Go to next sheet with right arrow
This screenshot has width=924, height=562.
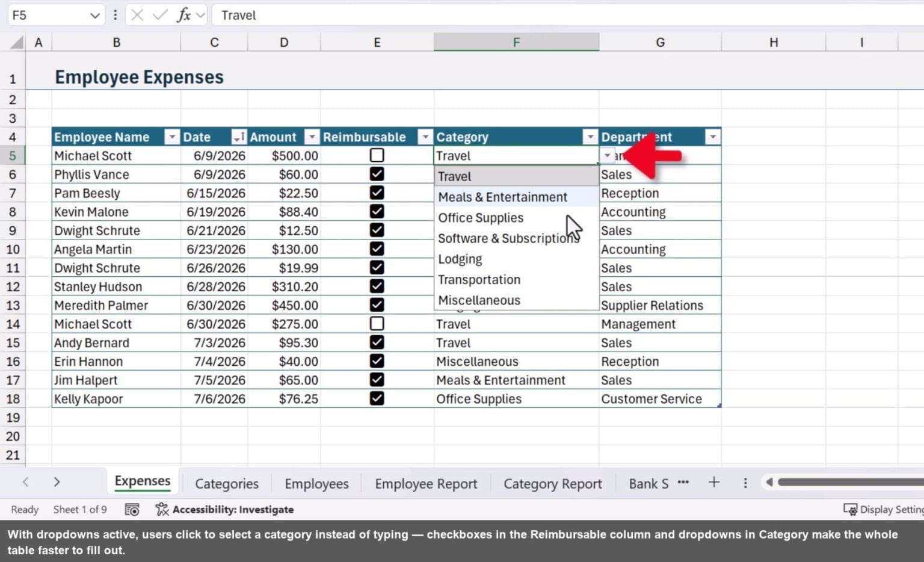(x=57, y=482)
